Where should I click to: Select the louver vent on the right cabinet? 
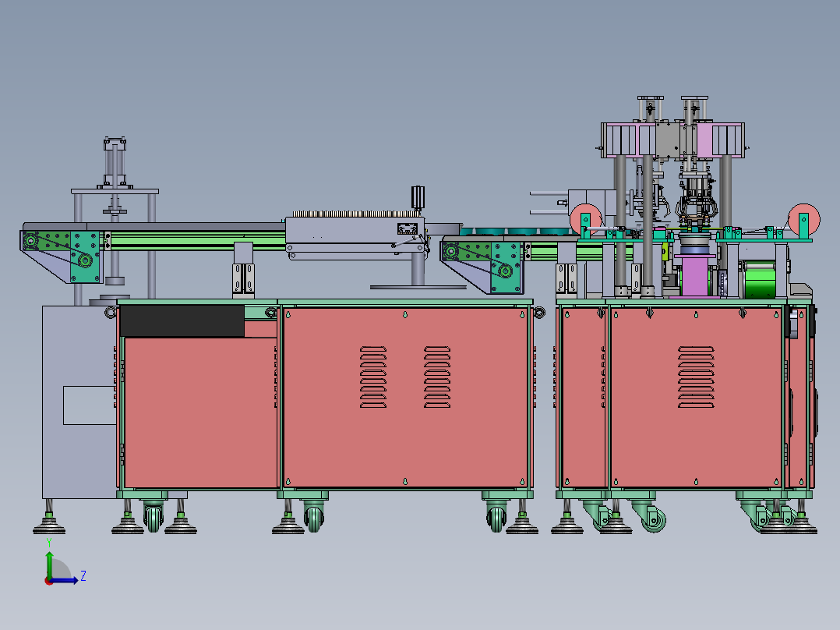click(x=696, y=377)
